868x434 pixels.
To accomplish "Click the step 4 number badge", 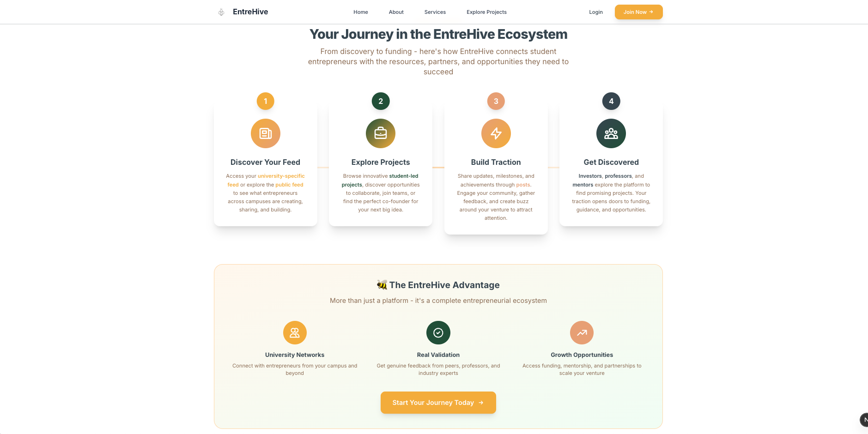I will [x=611, y=101].
